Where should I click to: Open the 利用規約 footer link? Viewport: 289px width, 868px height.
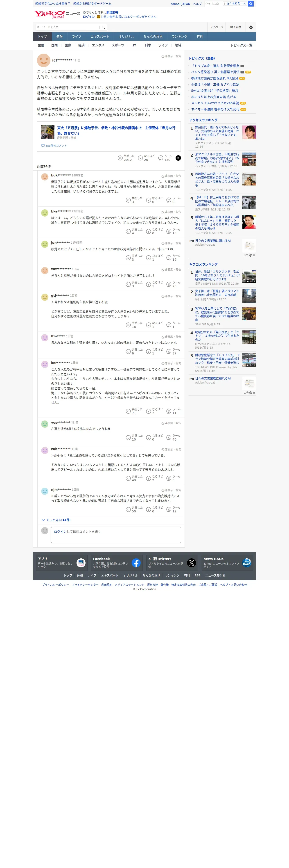[x=107, y=585]
